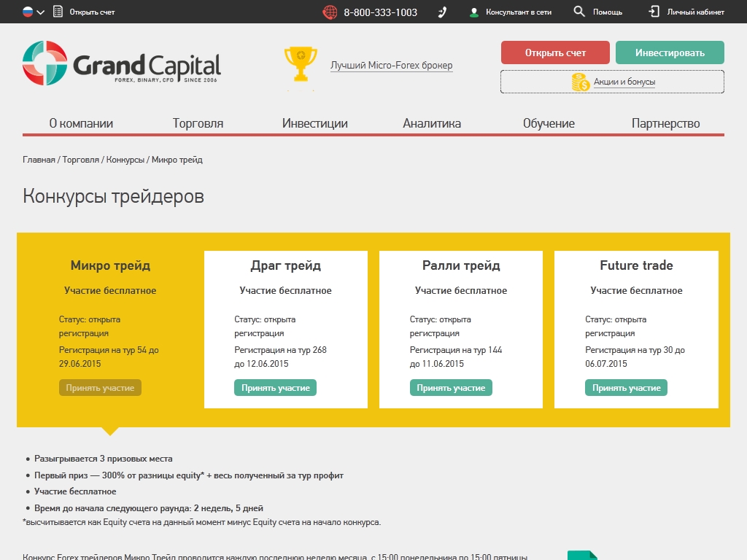Click the document icon beside Открыть счет
The image size is (747, 560).
coord(58,12)
